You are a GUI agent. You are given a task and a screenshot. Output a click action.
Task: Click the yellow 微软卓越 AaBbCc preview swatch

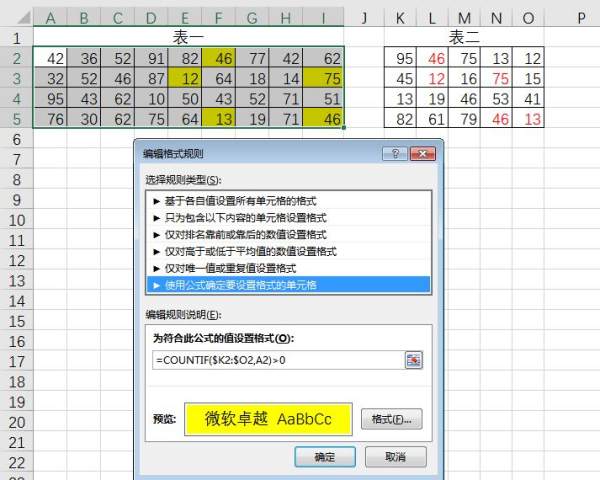[268, 419]
